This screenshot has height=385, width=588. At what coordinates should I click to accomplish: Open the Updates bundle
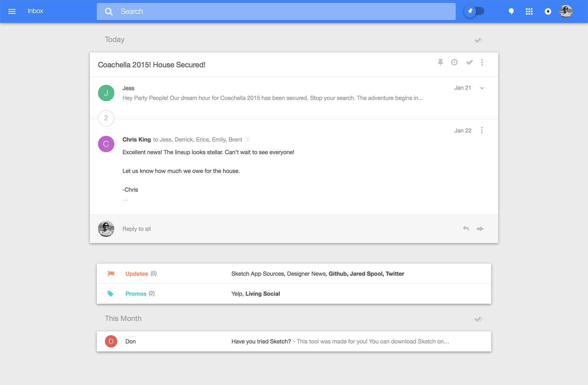tap(137, 273)
